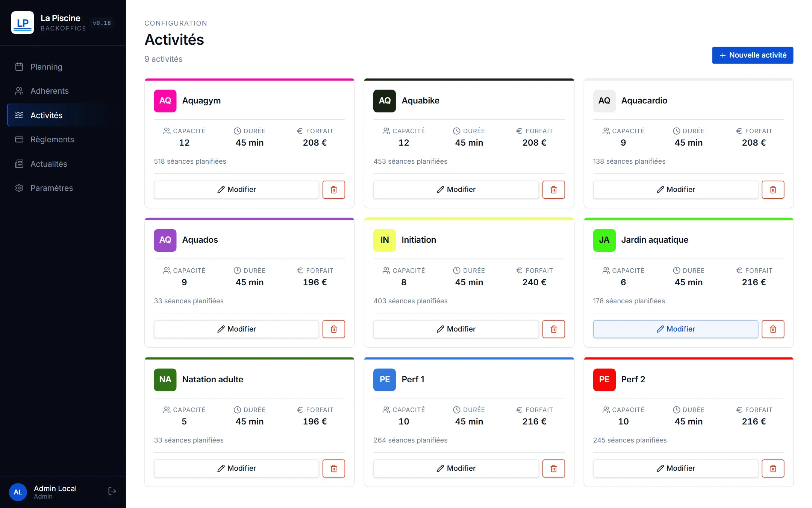The image size is (812, 508).
Task: Remove Jardin aquatique with its trash icon
Action: pyautogui.click(x=773, y=329)
